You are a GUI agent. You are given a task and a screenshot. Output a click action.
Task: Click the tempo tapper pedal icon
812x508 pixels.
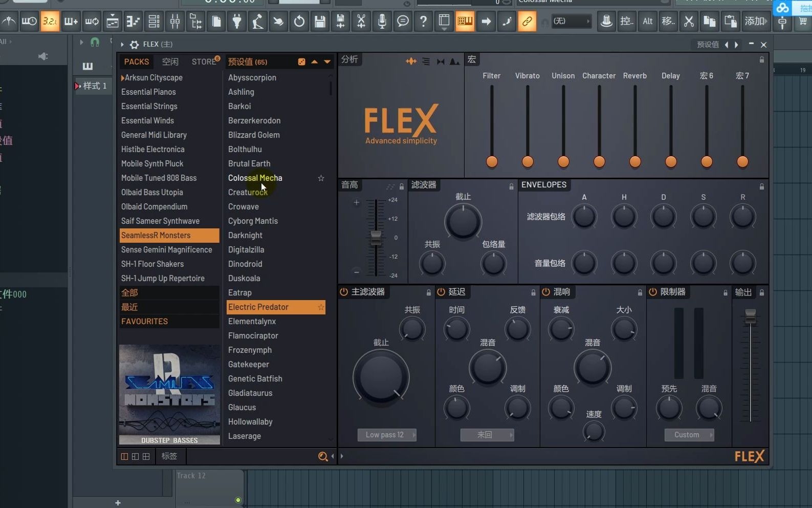click(x=257, y=22)
